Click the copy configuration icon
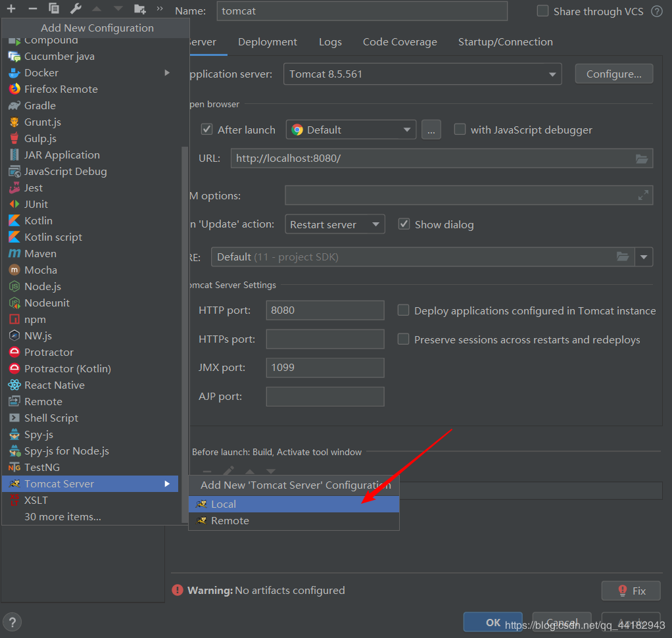The width and height of the screenshot is (672, 638). 54,9
